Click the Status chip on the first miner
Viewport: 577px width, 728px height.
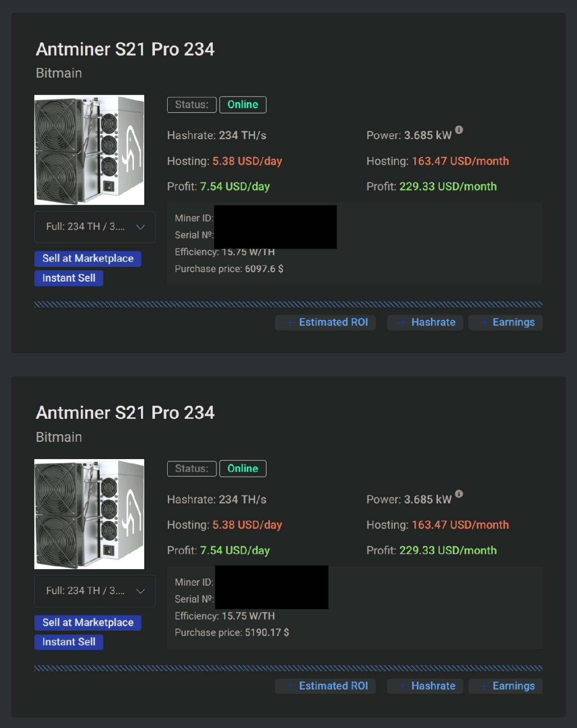(192, 104)
